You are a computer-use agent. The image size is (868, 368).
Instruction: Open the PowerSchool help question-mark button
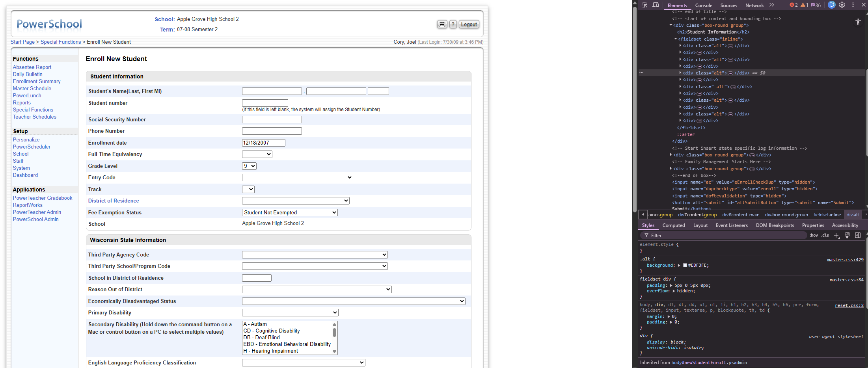click(x=453, y=24)
